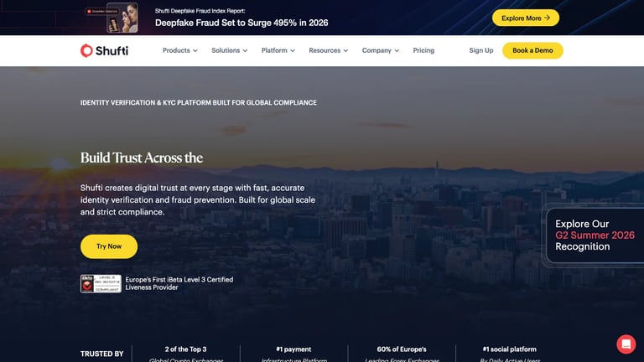Expand the Platform dropdown chevron

pyautogui.click(x=293, y=51)
